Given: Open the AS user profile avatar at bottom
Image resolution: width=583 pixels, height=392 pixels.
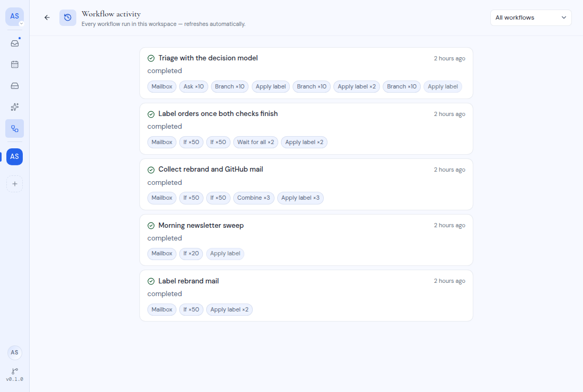Looking at the screenshot, I should (14, 353).
